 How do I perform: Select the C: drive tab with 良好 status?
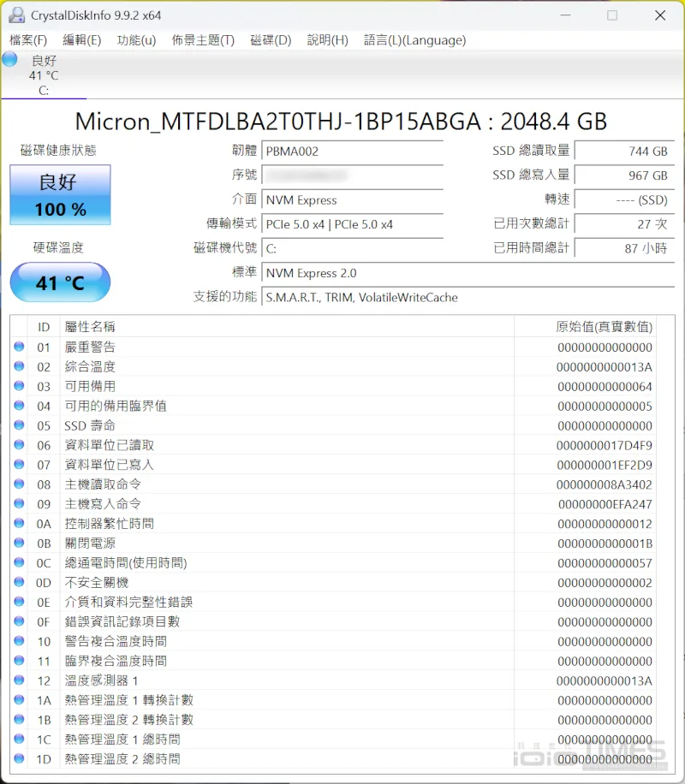[x=44, y=75]
